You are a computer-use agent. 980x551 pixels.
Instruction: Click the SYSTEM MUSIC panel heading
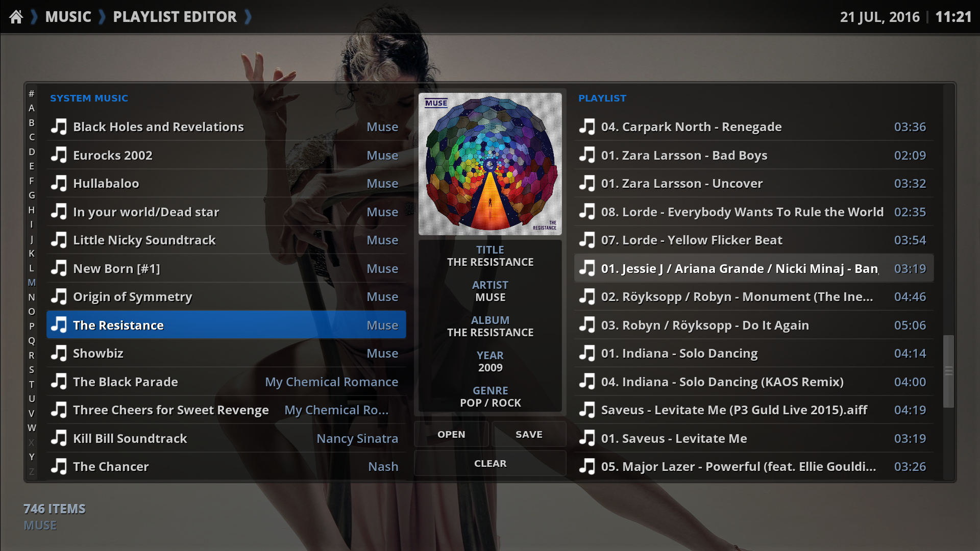click(89, 98)
